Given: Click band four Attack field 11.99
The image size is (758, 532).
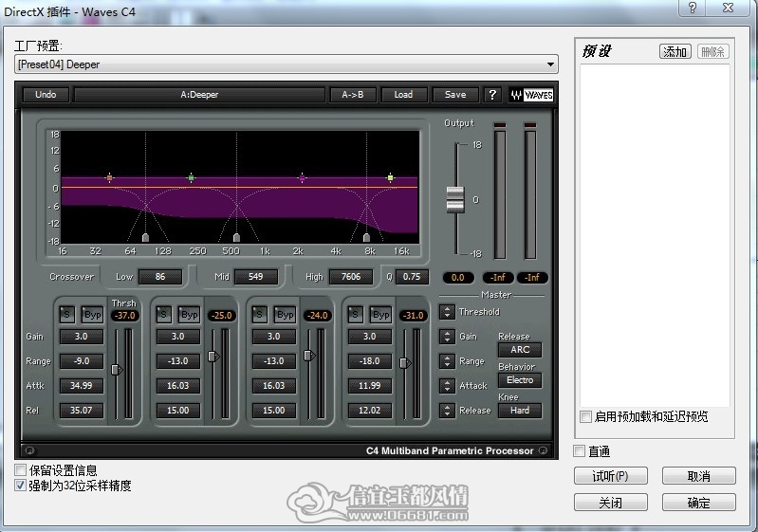Looking at the screenshot, I should 369,386.
